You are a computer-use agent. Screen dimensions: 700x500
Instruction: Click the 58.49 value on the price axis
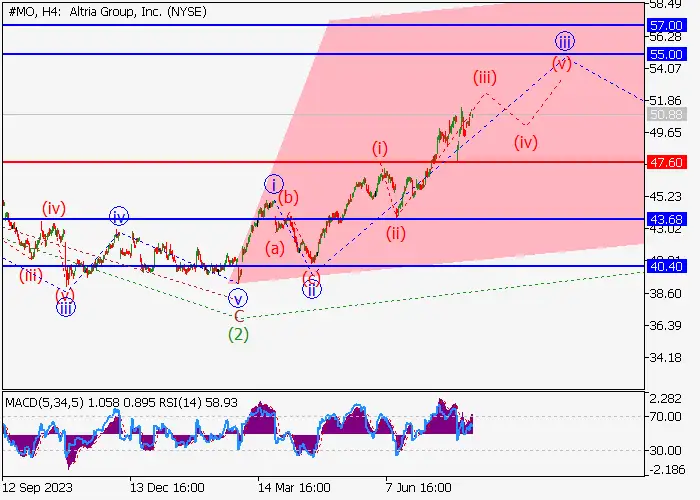[665, 4]
